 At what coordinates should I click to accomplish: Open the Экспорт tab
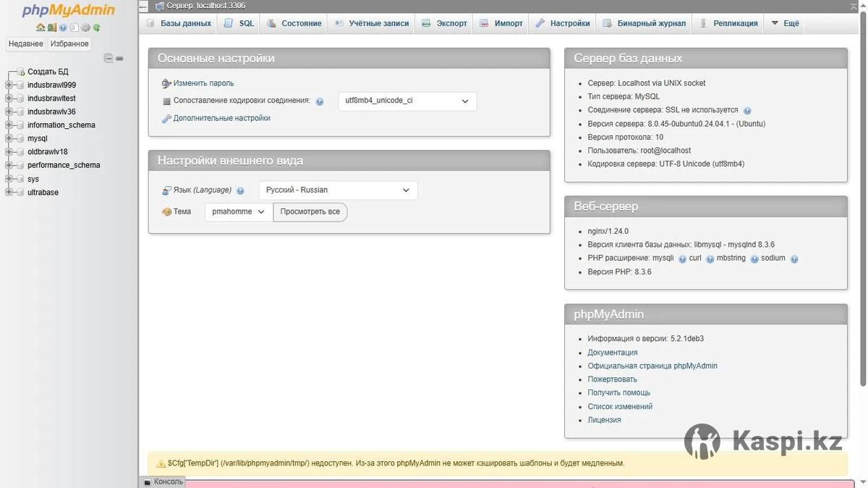click(445, 23)
